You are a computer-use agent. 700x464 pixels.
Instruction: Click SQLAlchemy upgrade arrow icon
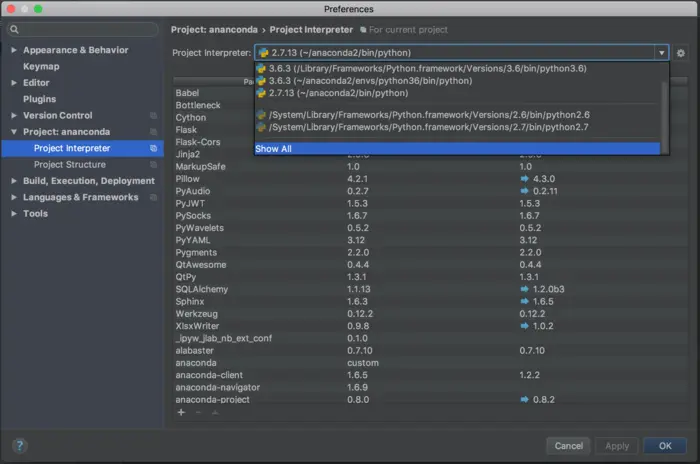click(x=525, y=289)
